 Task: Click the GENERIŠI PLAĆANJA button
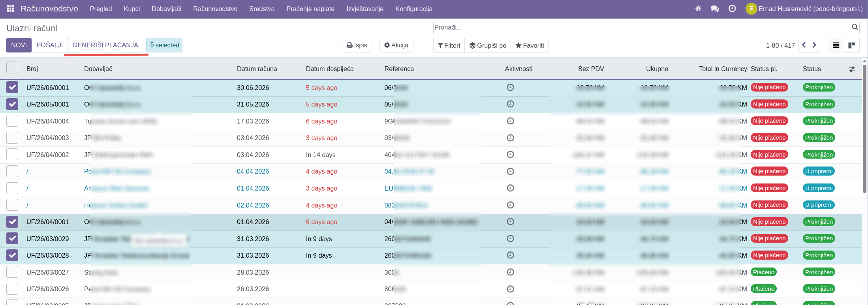(x=105, y=45)
